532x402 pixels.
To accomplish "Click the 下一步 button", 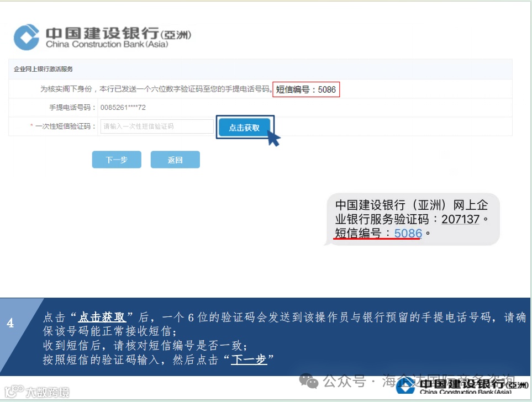I will 117,160.
